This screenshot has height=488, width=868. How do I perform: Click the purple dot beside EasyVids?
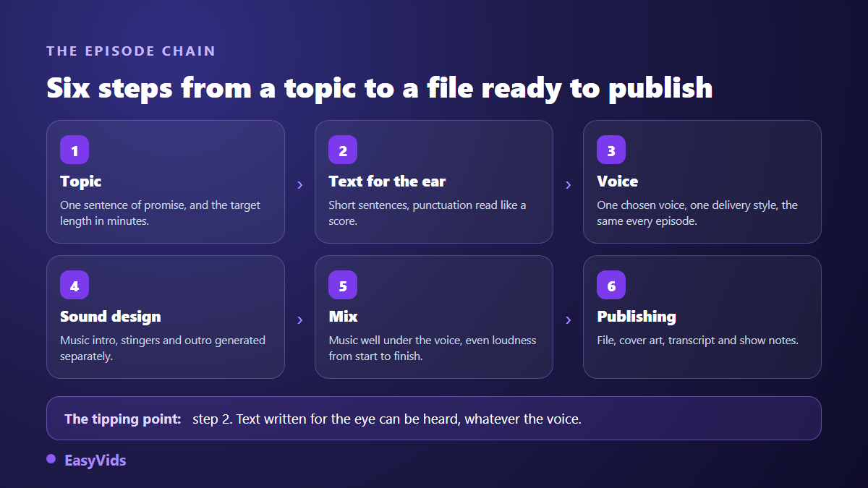(x=51, y=459)
